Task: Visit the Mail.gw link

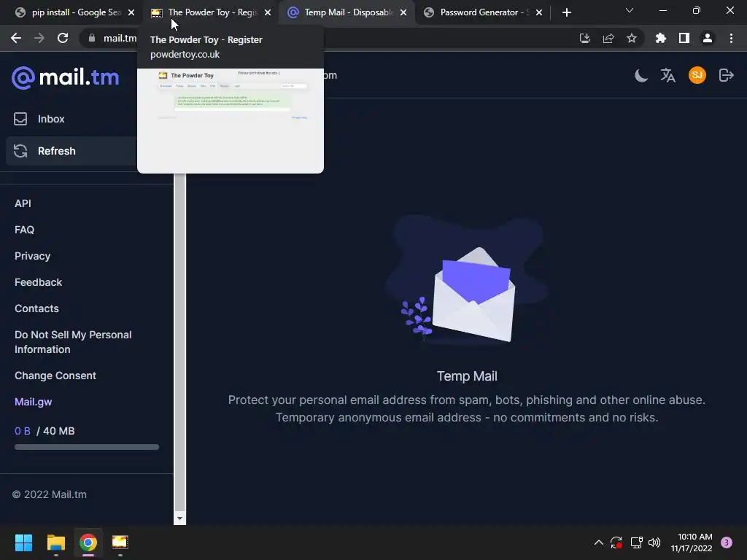Action: point(34,402)
